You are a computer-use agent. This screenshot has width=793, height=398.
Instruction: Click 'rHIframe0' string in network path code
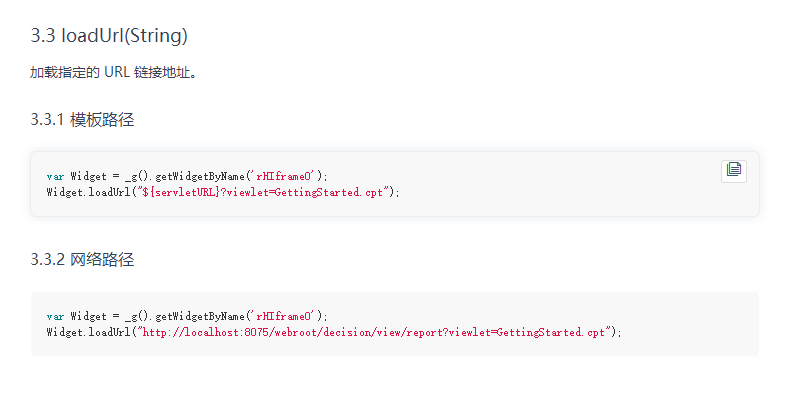[x=283, y=316]
